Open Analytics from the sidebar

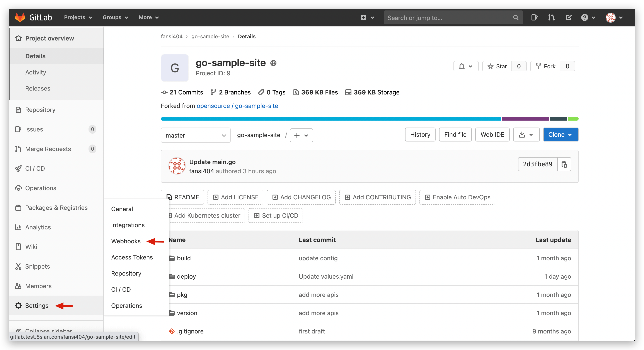[38, 227]
